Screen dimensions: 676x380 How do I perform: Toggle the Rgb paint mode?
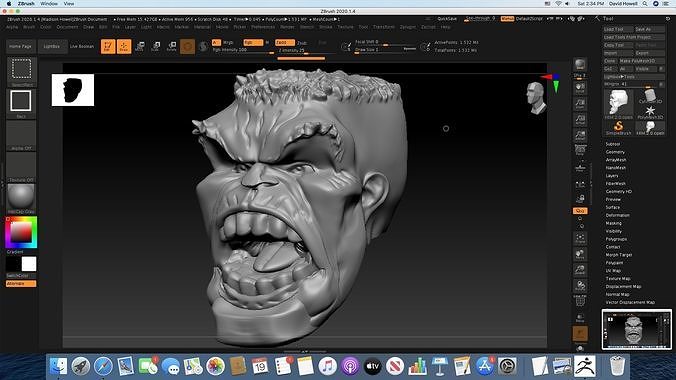253,42
